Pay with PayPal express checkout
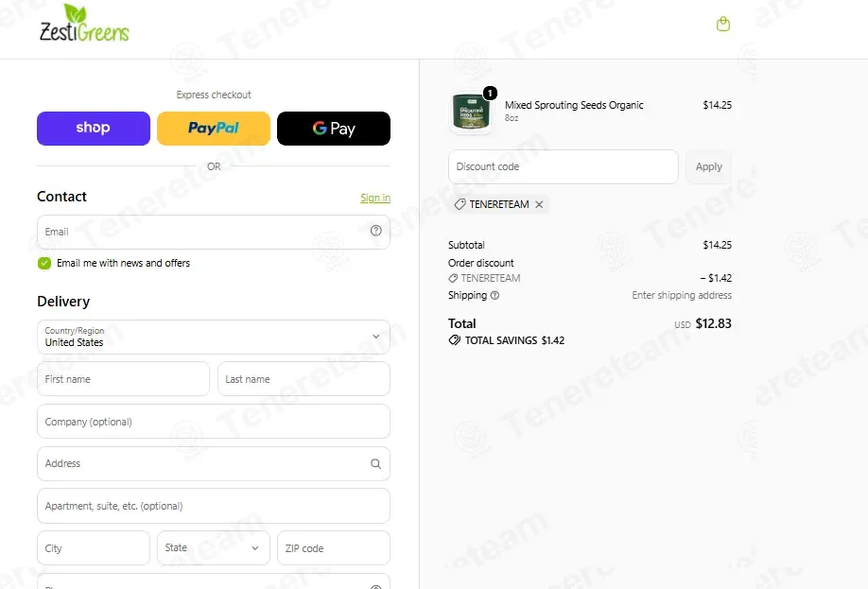Image resolution: width=868 pixels, height=589 pixels. click(214, 129)
